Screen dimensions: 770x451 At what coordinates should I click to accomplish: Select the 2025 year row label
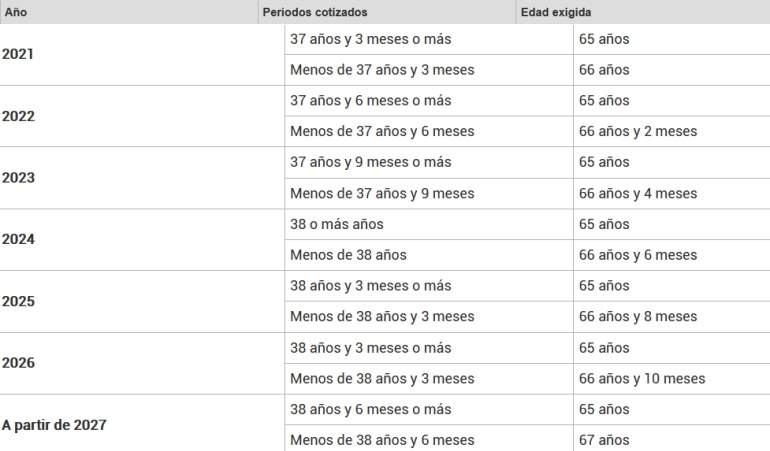tap(18, 301)
